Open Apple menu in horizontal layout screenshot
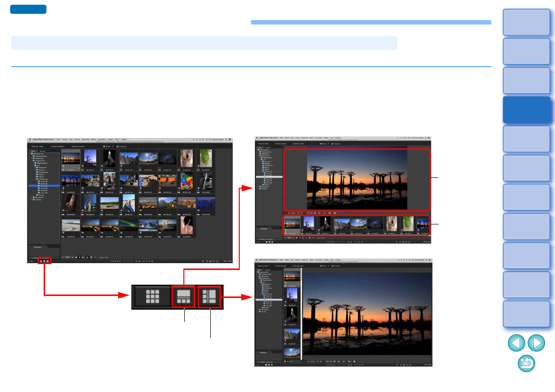Image resolution: width=555 pixels, height=392 pixels. (257, 138)
